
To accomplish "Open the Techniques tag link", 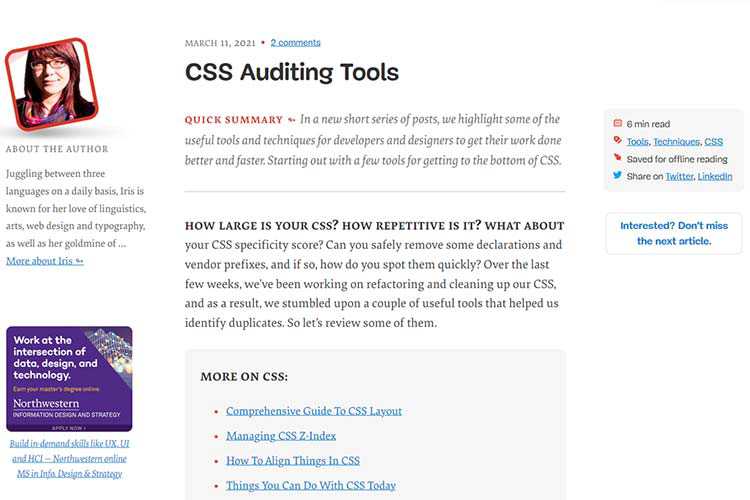I will [x=676, y=142].
